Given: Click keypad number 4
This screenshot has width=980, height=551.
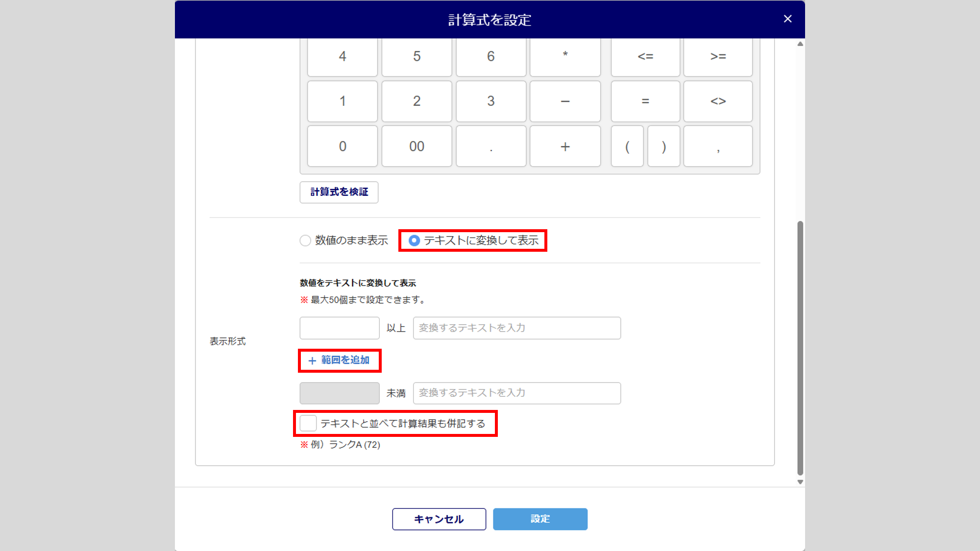Looking at the screenshot, I should coord(343,56).
